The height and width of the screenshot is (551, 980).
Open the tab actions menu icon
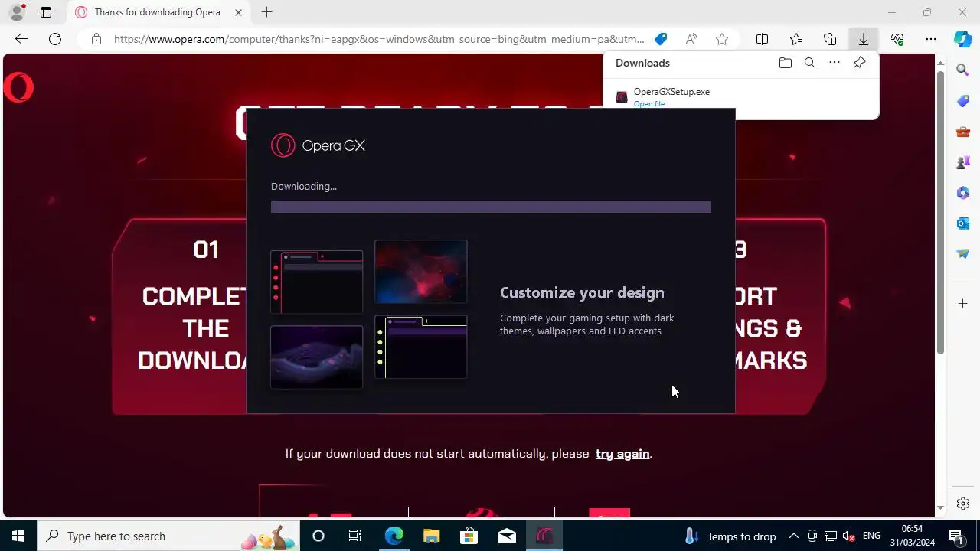46,12
